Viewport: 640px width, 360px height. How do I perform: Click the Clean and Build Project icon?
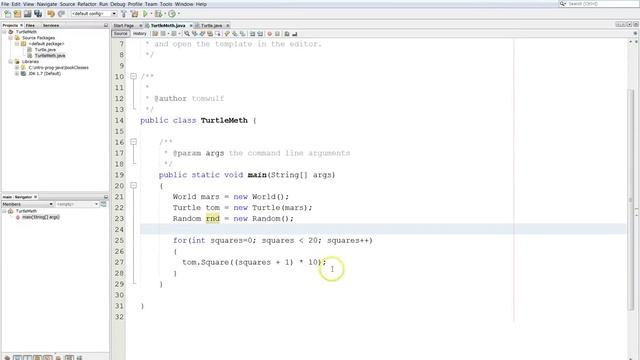[134, 14]
